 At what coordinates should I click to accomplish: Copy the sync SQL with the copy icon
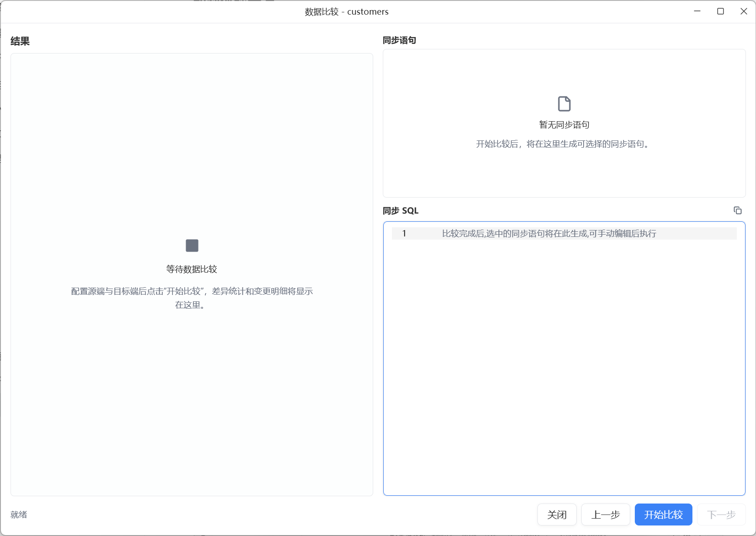click(x=737, y=210)
